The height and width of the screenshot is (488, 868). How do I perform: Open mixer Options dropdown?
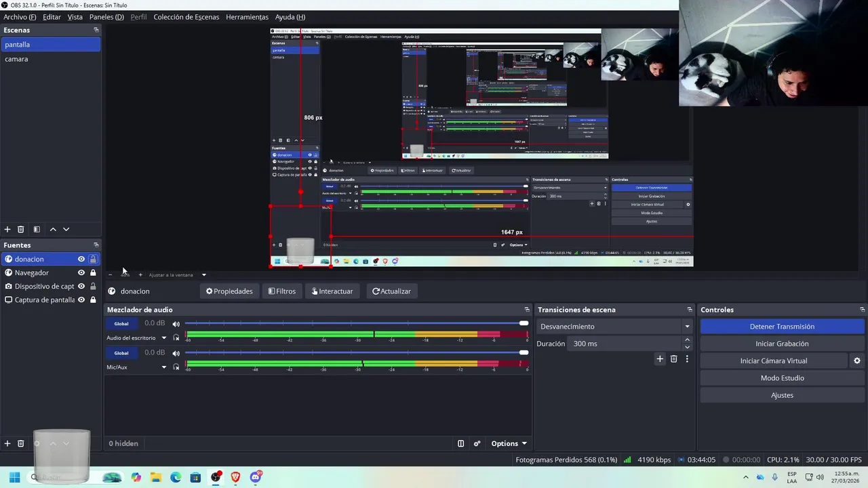[509, 443]
